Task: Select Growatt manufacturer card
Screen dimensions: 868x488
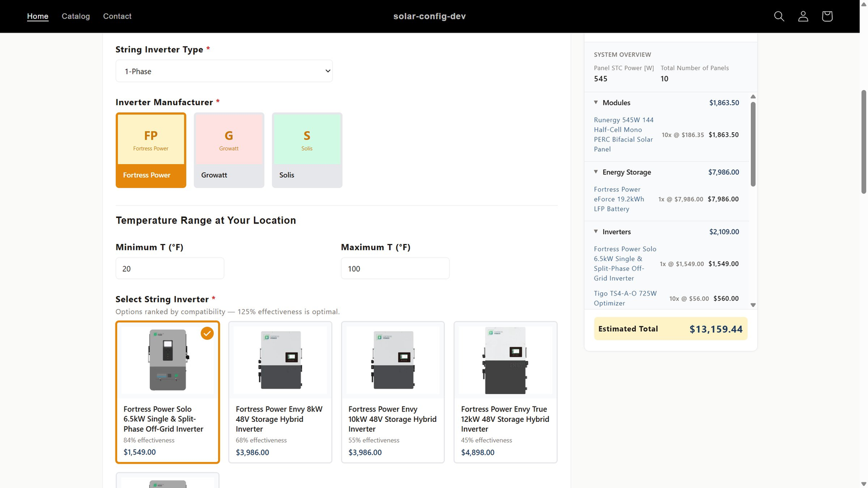Action: pos(229,150)
